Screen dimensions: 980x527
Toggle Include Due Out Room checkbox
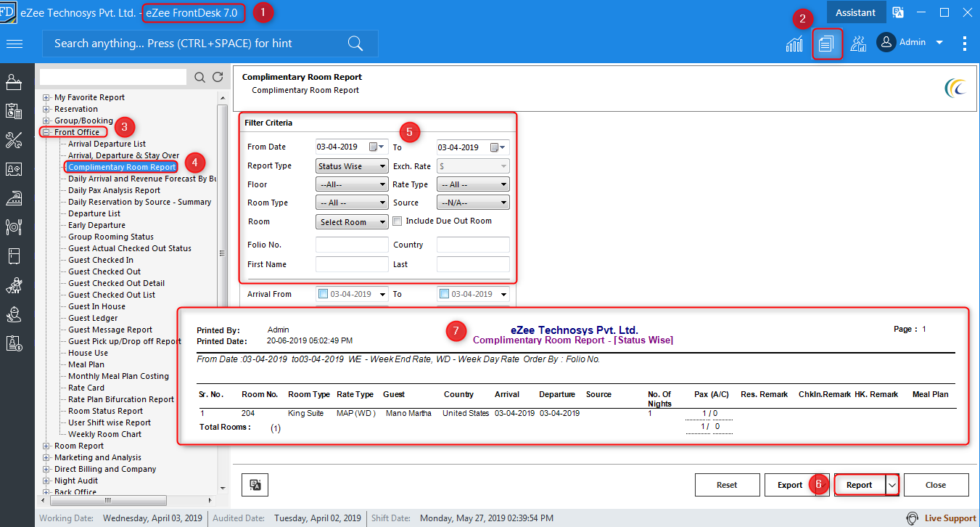(398, 221)
